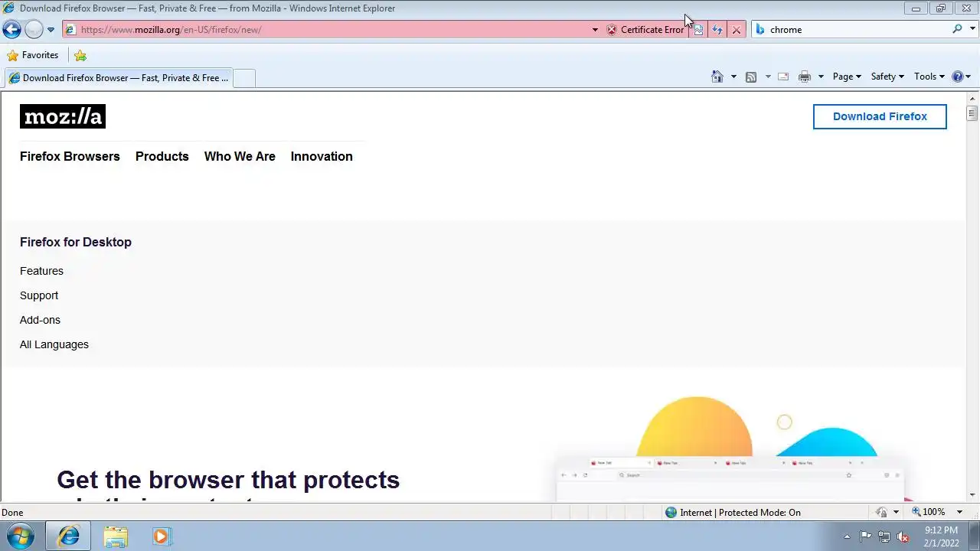Expand the feeds dropdown arrow
This screenshot has width=980, height=551.
(768, 77)
